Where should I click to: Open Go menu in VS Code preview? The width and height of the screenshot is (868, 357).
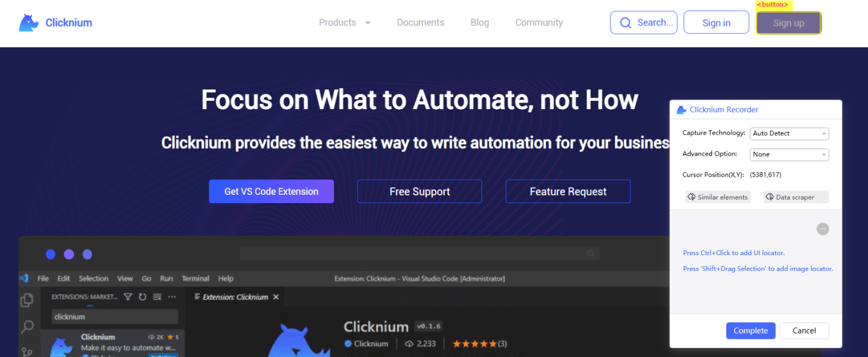tap(146, 279)
